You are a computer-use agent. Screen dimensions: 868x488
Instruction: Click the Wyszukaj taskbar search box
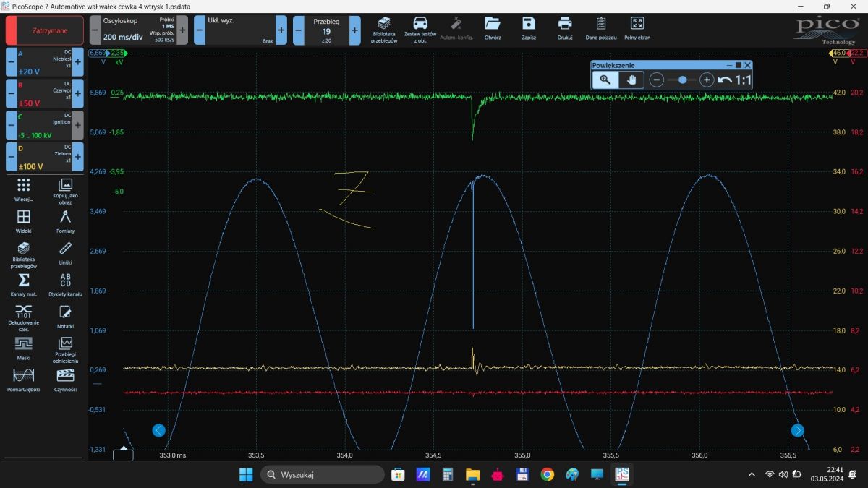323,475
